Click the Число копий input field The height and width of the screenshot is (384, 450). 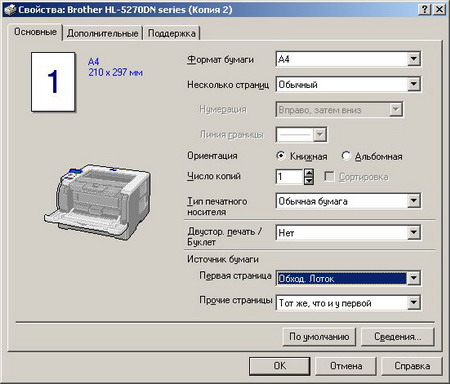[289, 177]
